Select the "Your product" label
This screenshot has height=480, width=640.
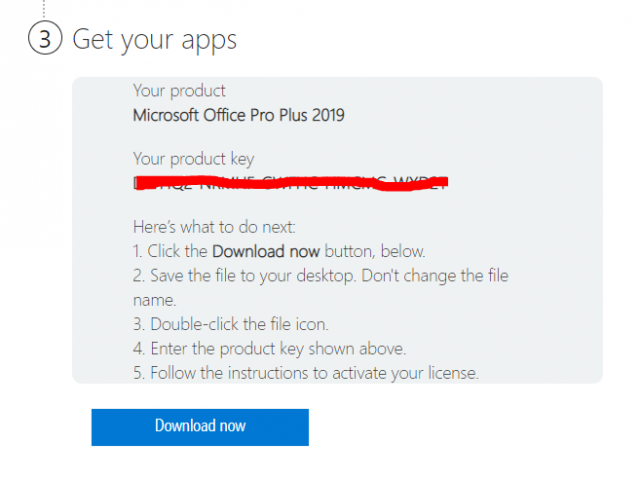[x=179, y=91]
